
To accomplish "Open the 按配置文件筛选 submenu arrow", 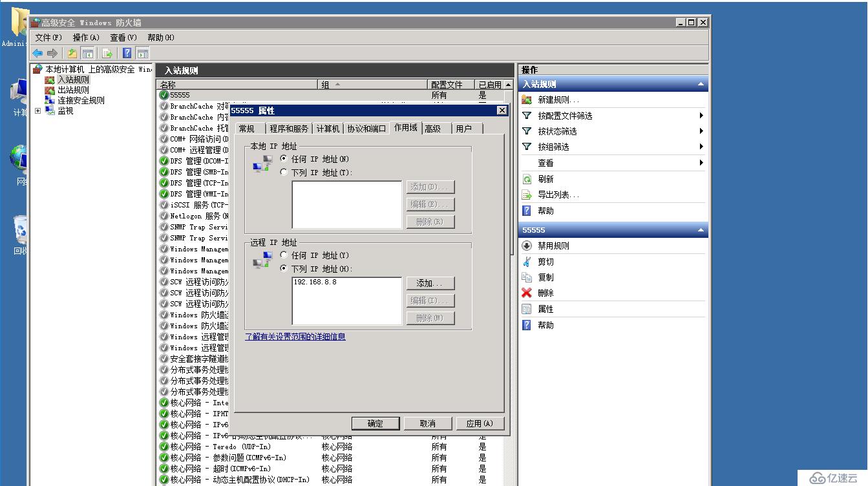I will 701,116.
